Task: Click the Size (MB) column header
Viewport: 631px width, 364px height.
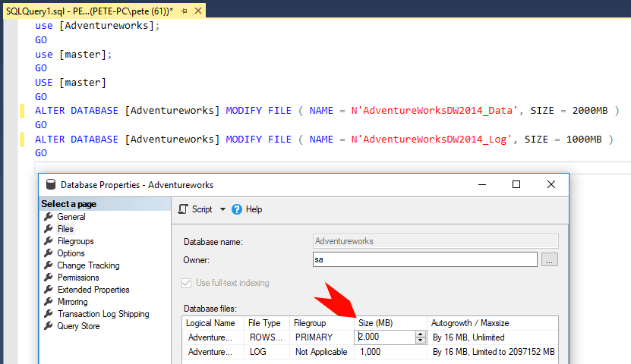Action: tap(390, 323)
